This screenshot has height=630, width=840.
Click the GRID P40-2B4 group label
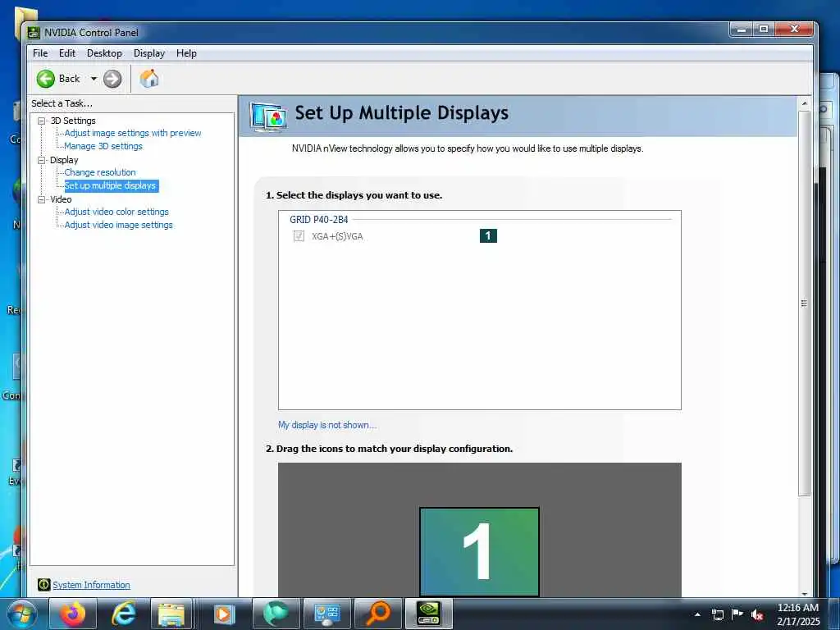point(319,220)
